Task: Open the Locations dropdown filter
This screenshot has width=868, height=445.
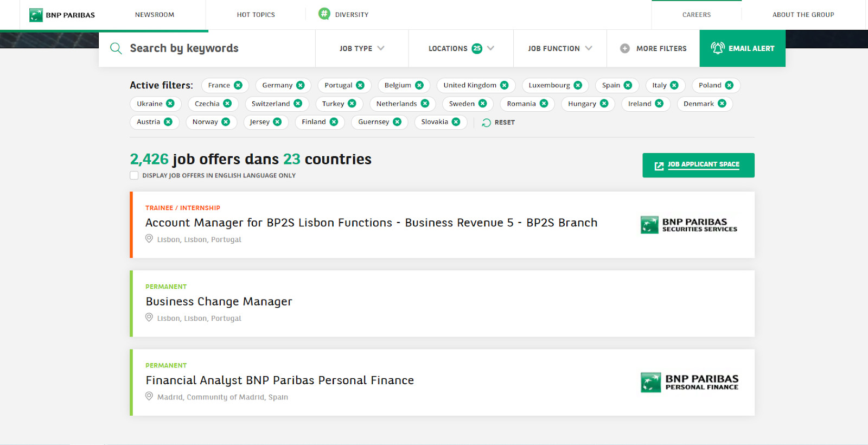Action: [x=461, y=48]
